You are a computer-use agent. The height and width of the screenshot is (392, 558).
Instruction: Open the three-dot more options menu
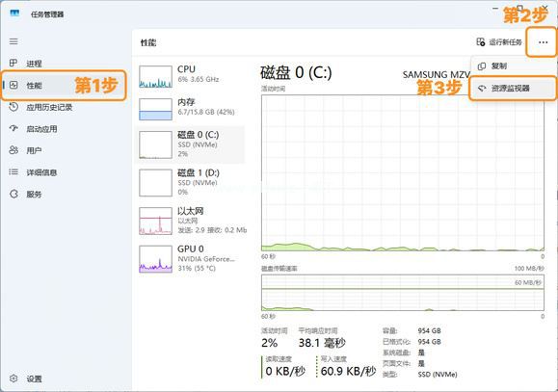tap(543, 42)
